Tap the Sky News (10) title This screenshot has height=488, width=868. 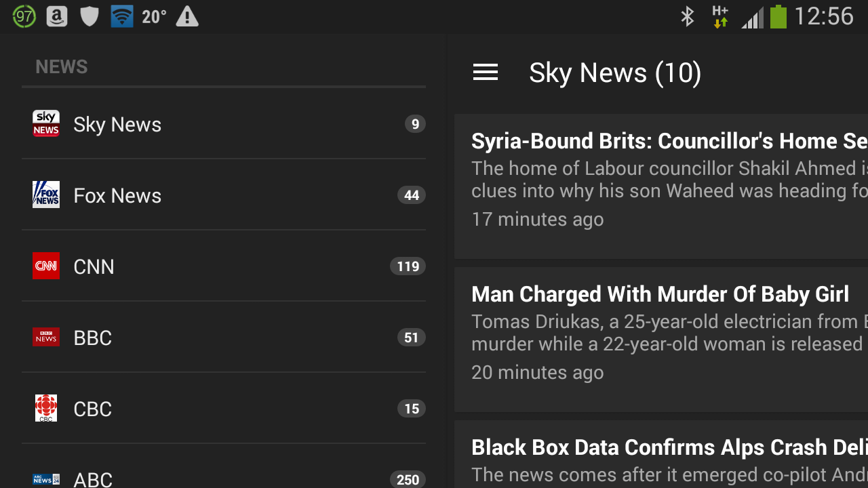615,73
